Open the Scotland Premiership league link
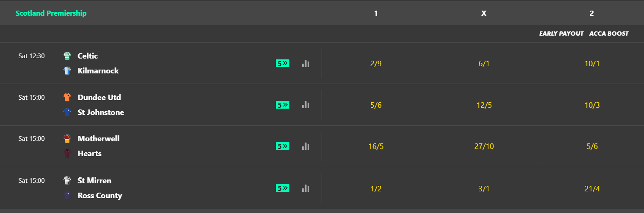 [51, 13]
